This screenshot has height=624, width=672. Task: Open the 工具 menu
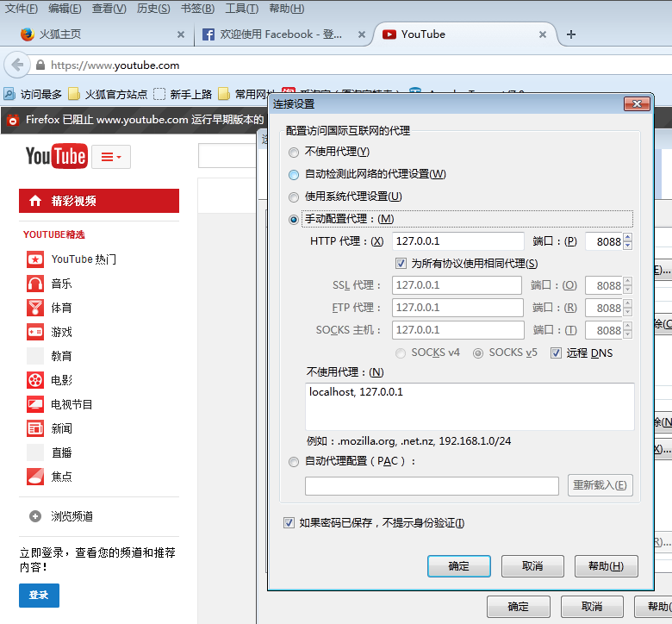point(242,8)
